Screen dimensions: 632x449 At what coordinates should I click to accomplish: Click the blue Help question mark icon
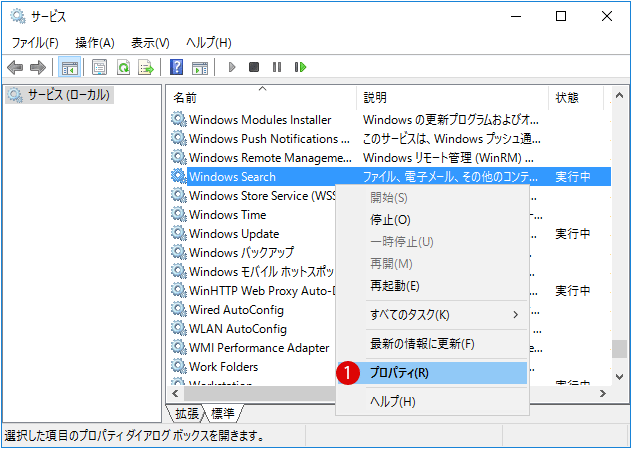point(177,67)
